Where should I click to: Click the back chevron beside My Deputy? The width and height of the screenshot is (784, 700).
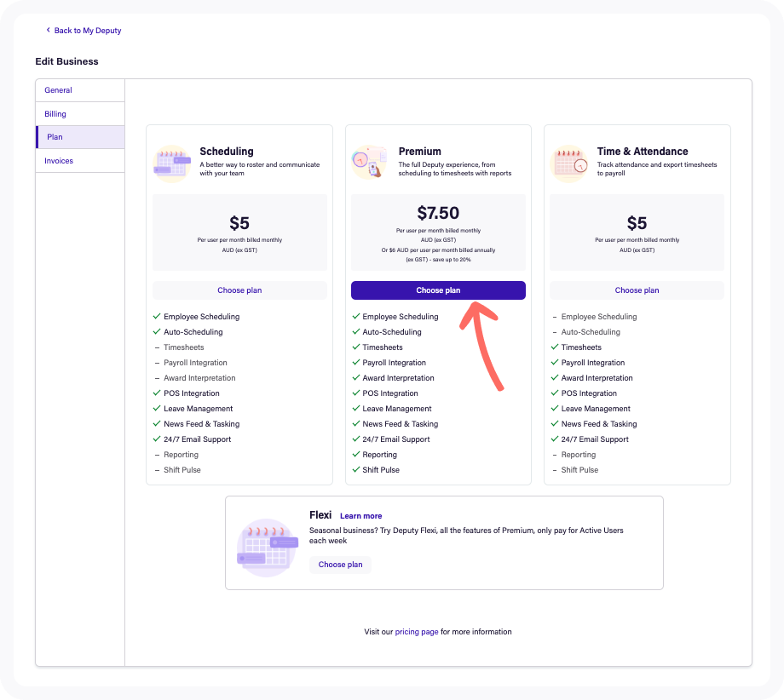click(48, 30)
